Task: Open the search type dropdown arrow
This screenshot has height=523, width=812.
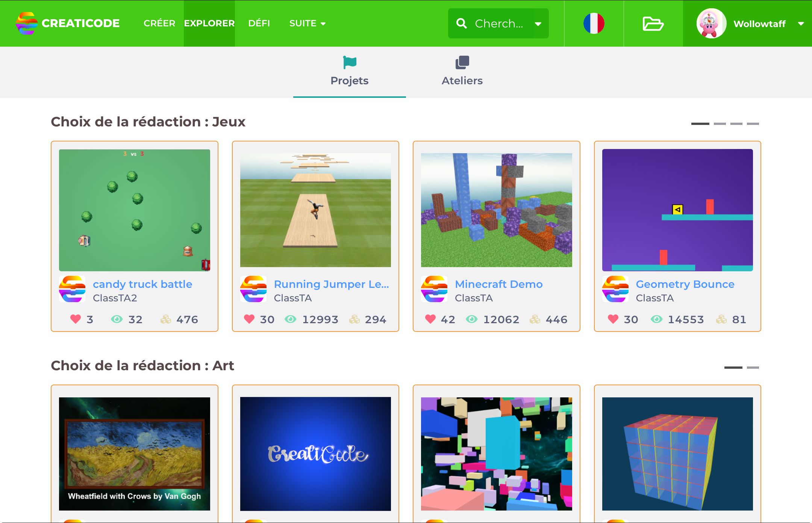Action: (x=538, y=24)
